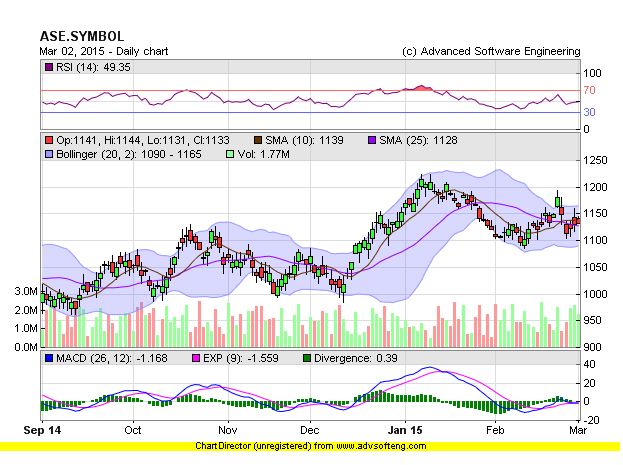
Task: Click the blue 30 RSI threshold label
Action: click(x=590, y=113)
